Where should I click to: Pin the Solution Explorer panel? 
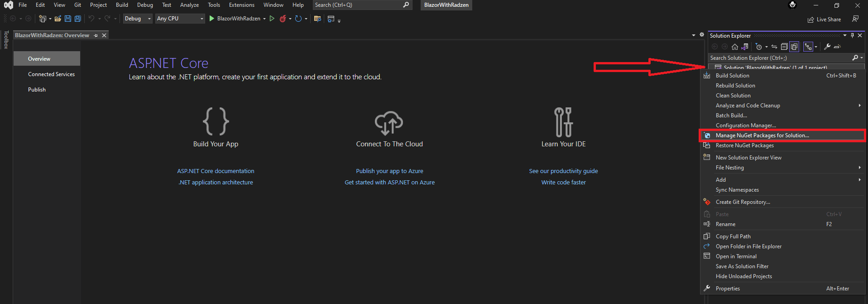click(852, 35)
